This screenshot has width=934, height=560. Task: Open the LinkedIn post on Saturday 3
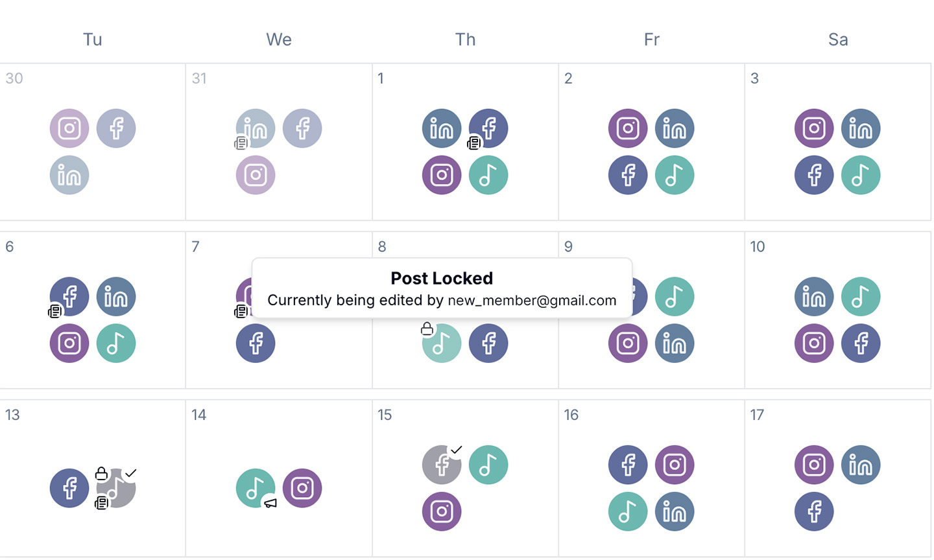pyautogui.click(x=861, y=128)
